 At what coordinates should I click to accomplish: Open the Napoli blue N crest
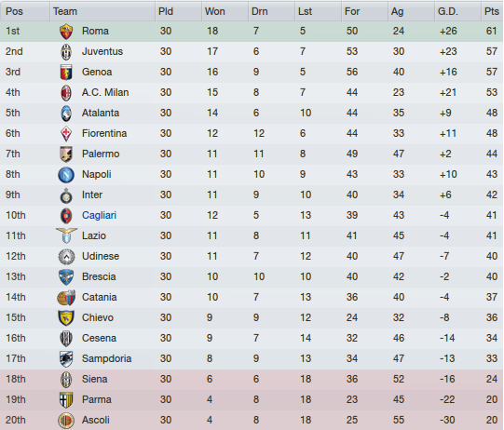point(66,175)
